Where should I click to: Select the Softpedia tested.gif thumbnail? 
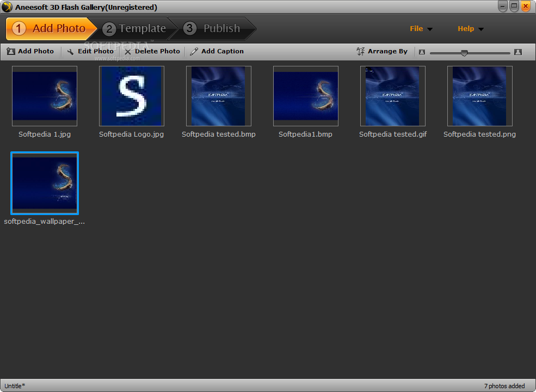point(393,96)
